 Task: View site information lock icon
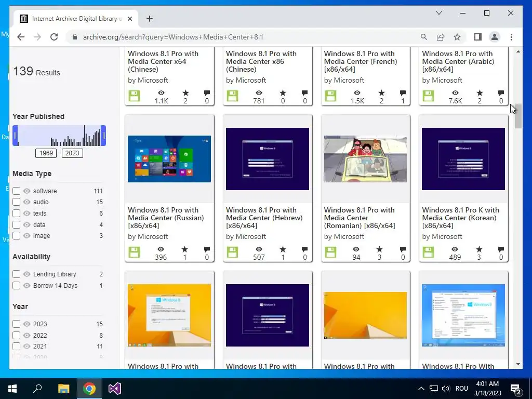tap(75, 37)
